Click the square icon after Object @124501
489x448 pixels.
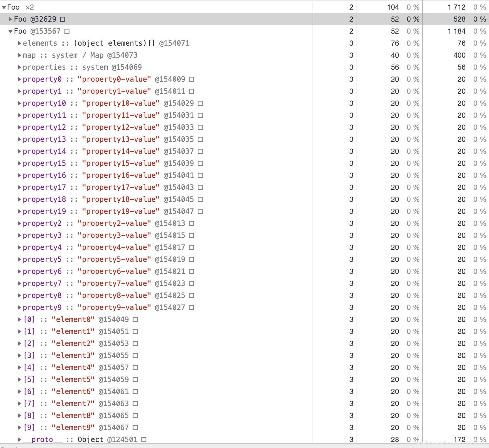(x=144, y=440)
